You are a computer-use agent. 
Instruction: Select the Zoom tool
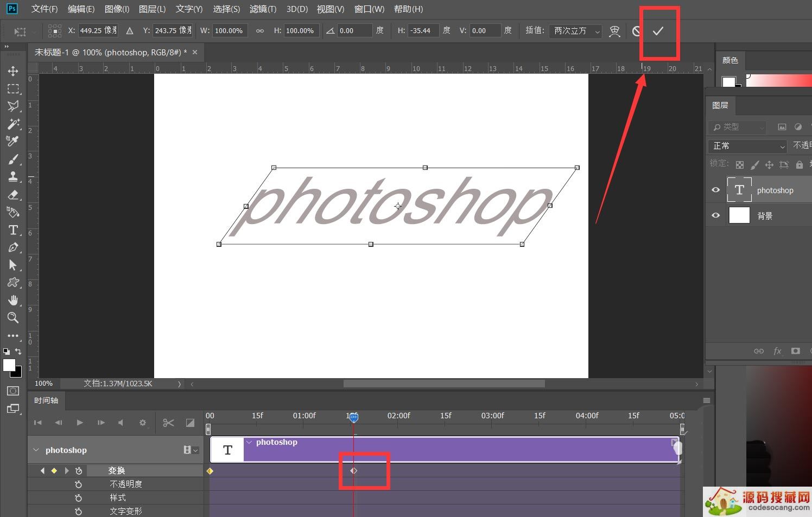pyautogui.click(x=13, y=318)
